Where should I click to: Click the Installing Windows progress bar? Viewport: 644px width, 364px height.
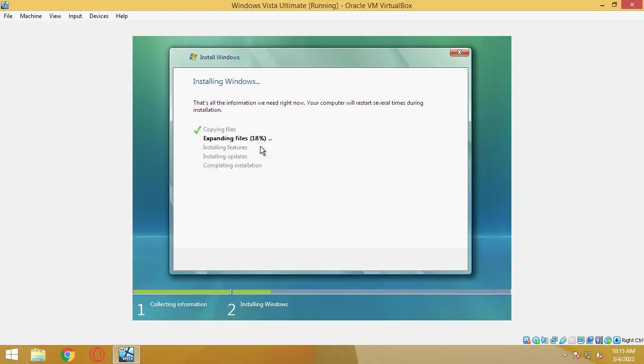pos(372,292)
